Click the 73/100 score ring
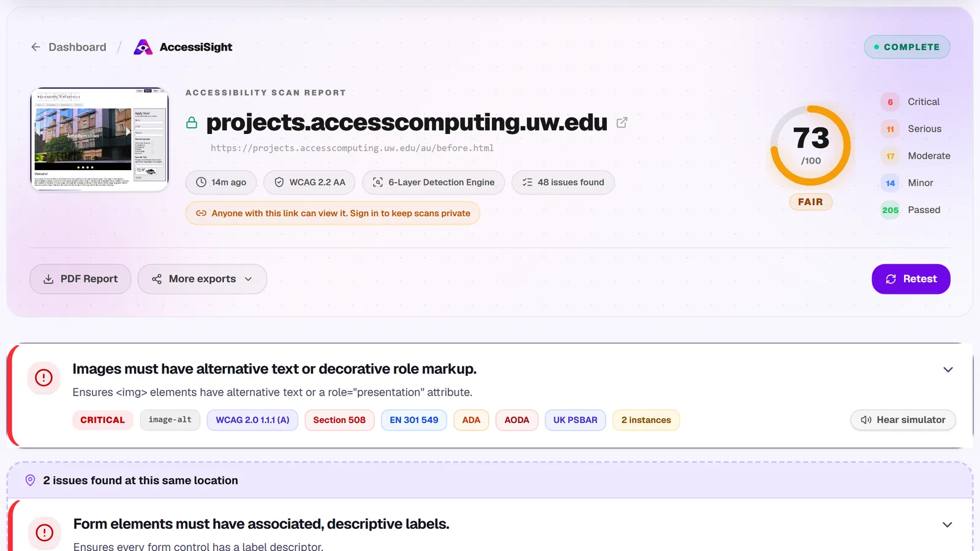980x551 pixels. tap(810, 146)
